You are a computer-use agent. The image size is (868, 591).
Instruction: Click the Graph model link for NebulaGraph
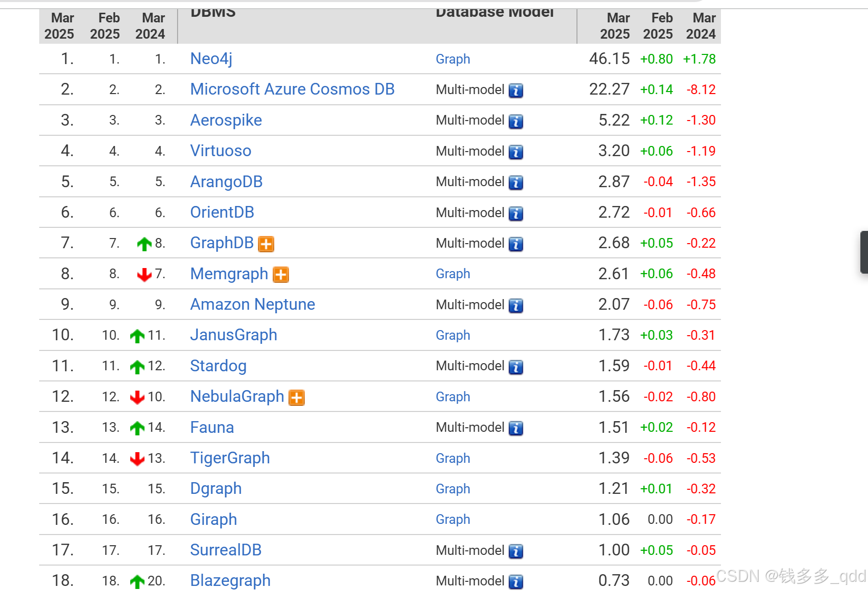coord(453,397)
